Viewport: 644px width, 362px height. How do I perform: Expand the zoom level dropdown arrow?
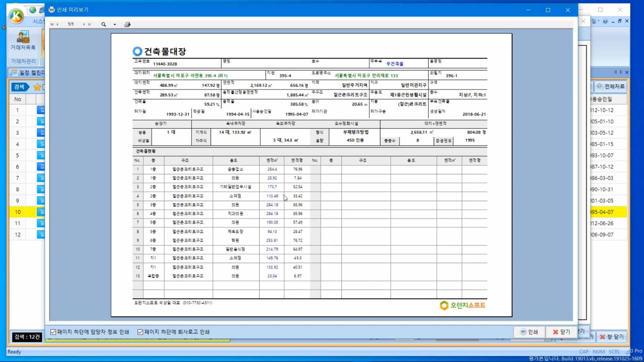point(115,25)
